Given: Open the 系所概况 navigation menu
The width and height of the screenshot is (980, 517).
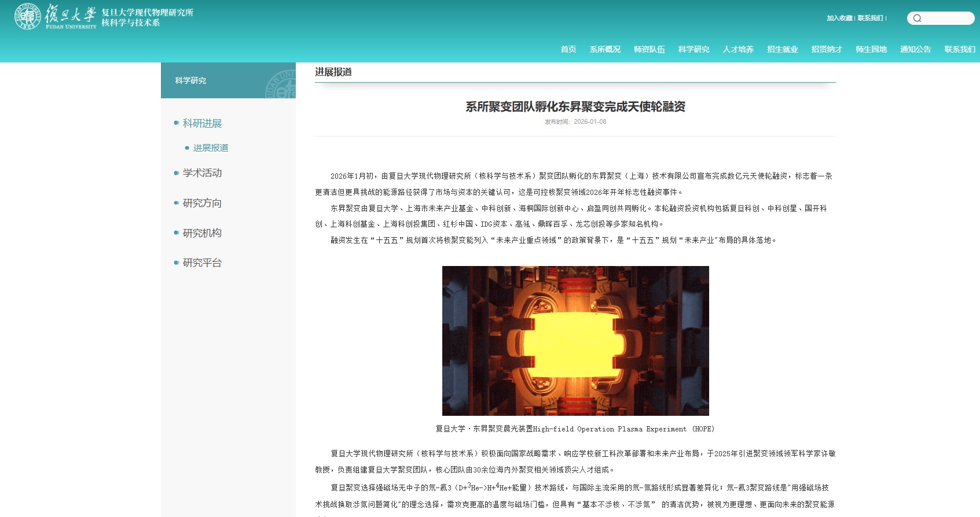Looking at the screenshot, I should 605,49.
